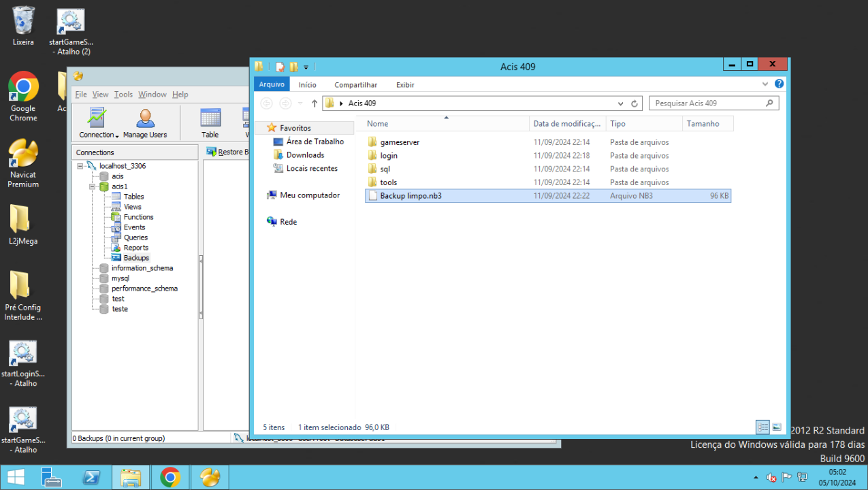Select the Backups node icon under acis1
This screenshot has height=490, width=868.
116,258
